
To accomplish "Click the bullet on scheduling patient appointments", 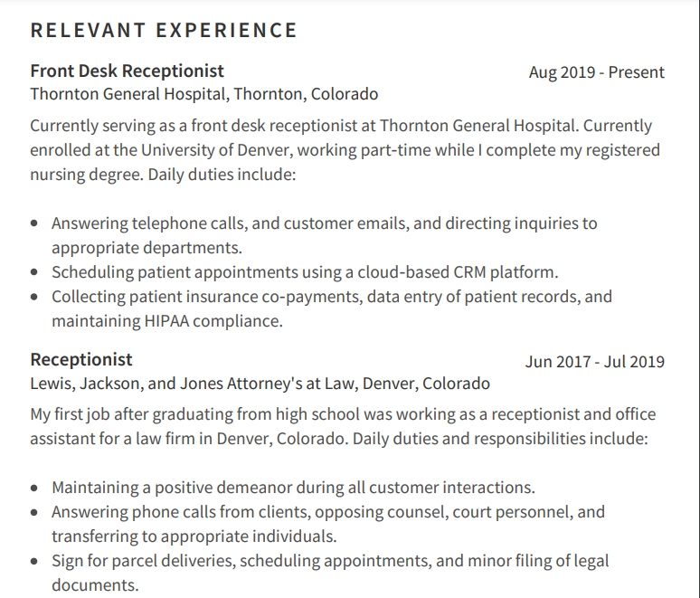I will (305, 272).
